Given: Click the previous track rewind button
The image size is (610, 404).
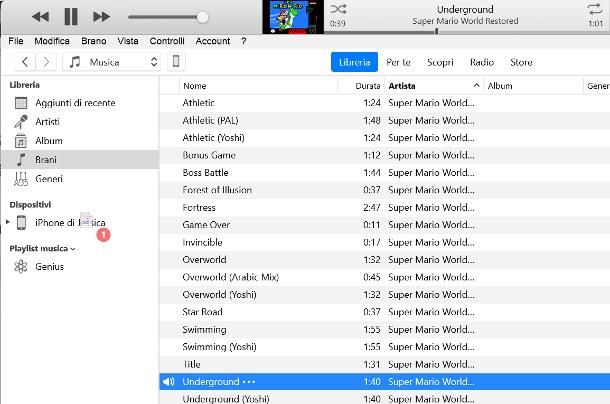Looking at the screenshot, I should point(40,17).
